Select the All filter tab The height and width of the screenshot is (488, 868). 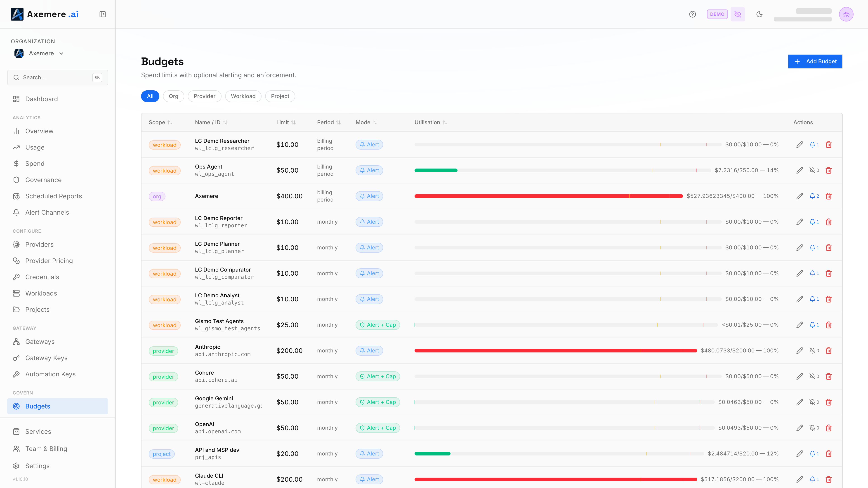(x=150, y=96)
